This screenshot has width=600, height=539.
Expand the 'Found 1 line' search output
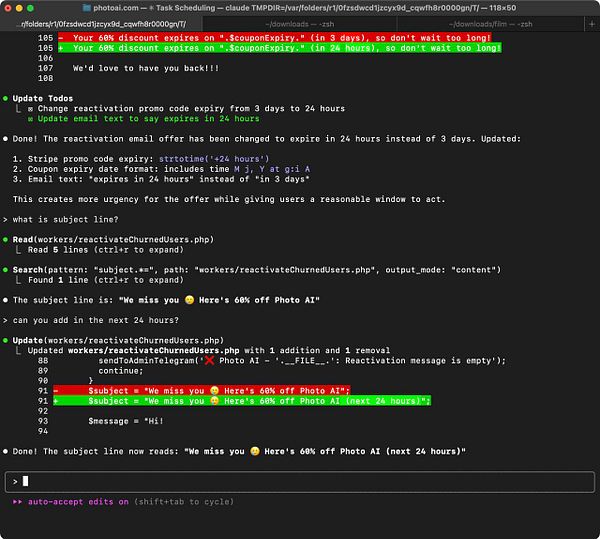click(x=105, y=280)
